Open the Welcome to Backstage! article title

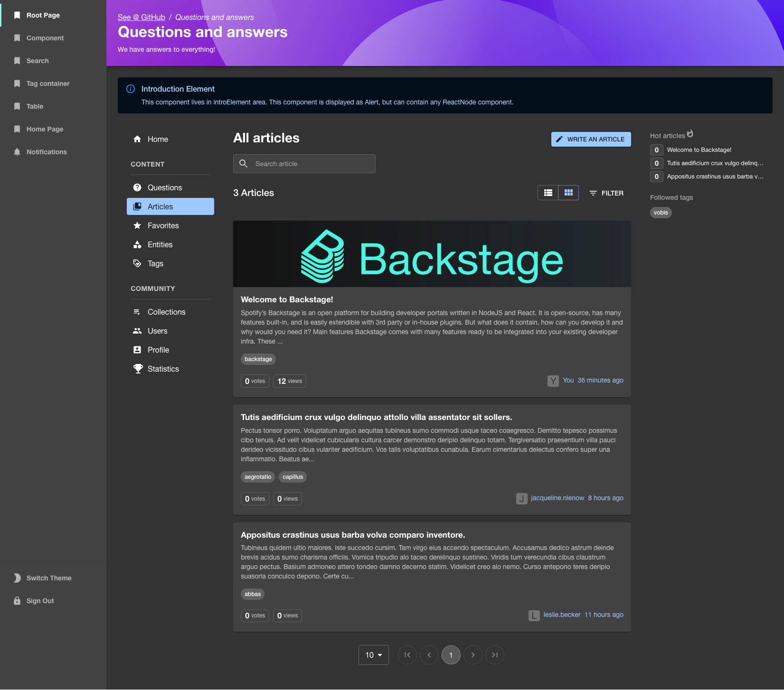coord(287,299)
